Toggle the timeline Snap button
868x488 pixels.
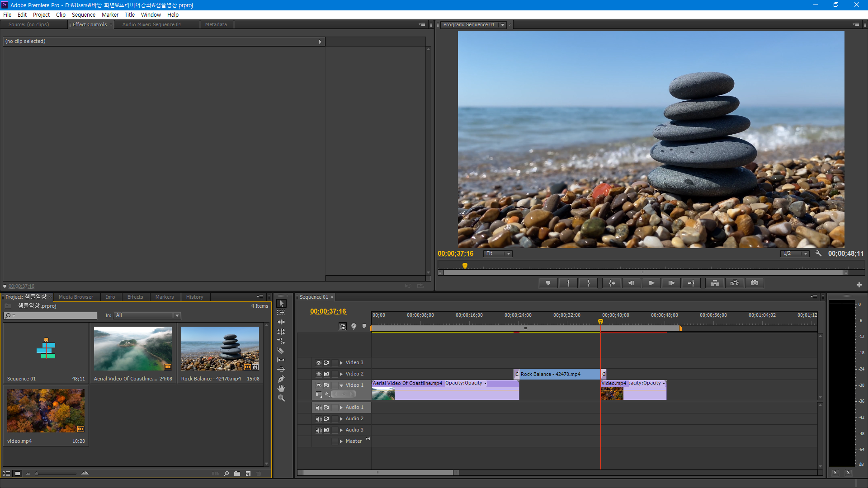pyautogui.click(x=343, y=326)
